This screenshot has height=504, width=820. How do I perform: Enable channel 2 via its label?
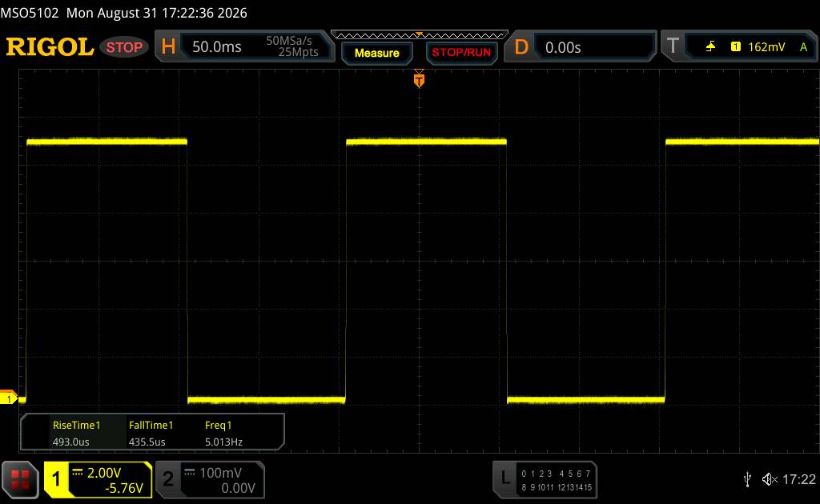(x=168, y=479)
